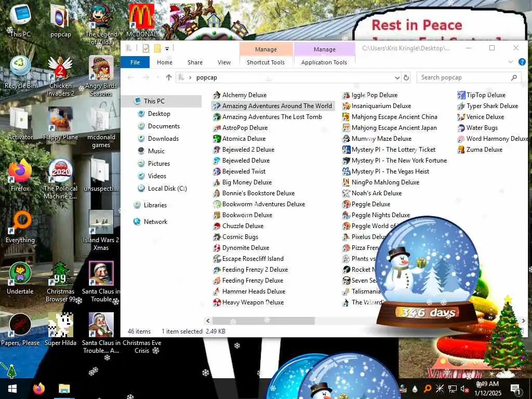Click the Venice Deluxe file name

[485, 117]
